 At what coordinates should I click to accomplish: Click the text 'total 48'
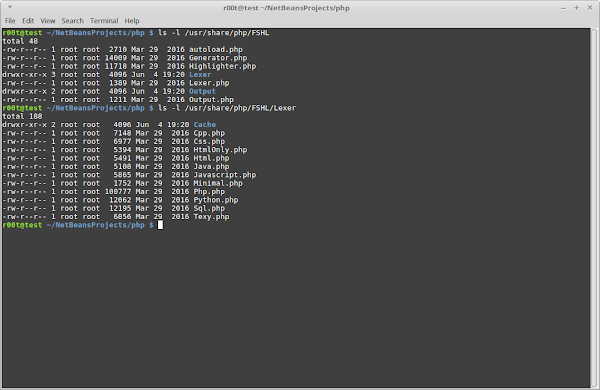20,41
